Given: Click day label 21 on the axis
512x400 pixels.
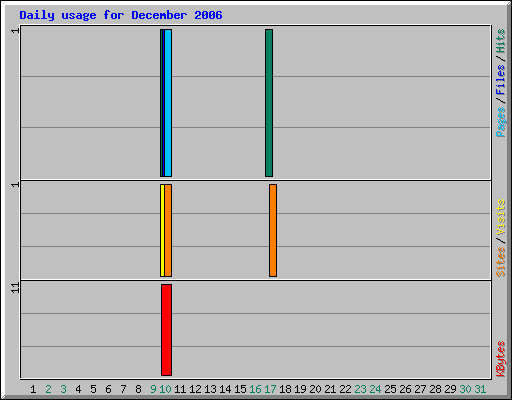Looking at the screenshot, I should (x=330, y=389).
